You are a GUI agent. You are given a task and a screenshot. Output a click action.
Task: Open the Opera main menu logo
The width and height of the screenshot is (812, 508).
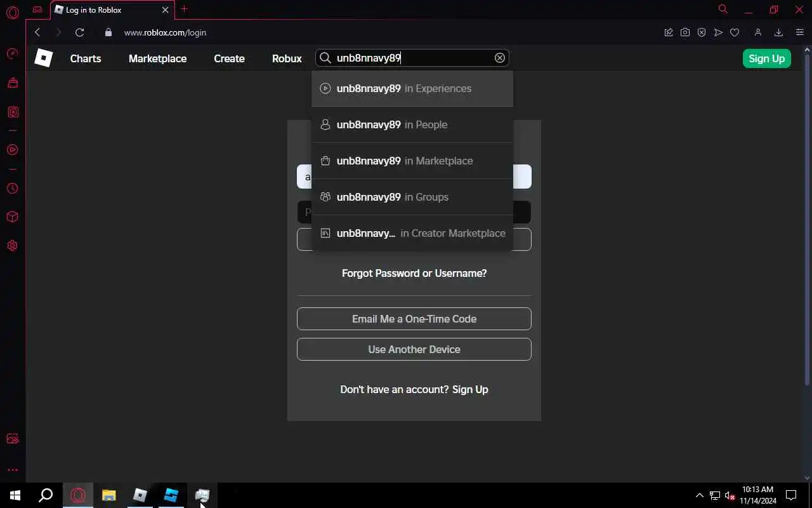pos(13,12)
